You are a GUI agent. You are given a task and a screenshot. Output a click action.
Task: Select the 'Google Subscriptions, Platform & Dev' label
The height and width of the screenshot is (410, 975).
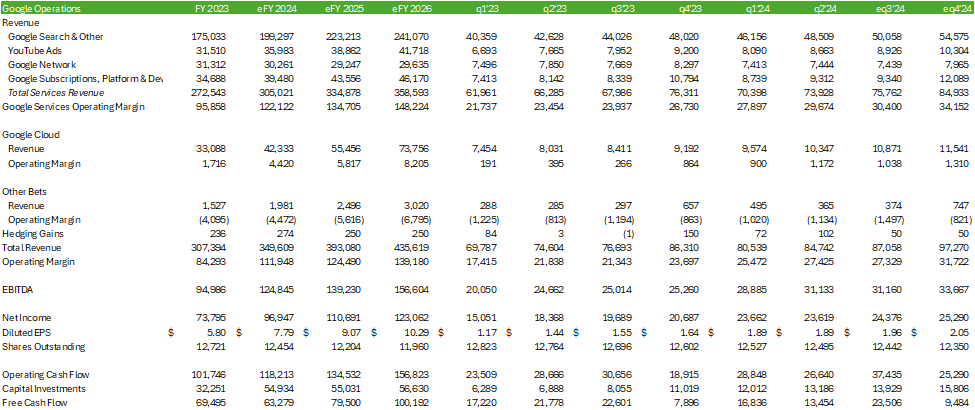point(86,79)
